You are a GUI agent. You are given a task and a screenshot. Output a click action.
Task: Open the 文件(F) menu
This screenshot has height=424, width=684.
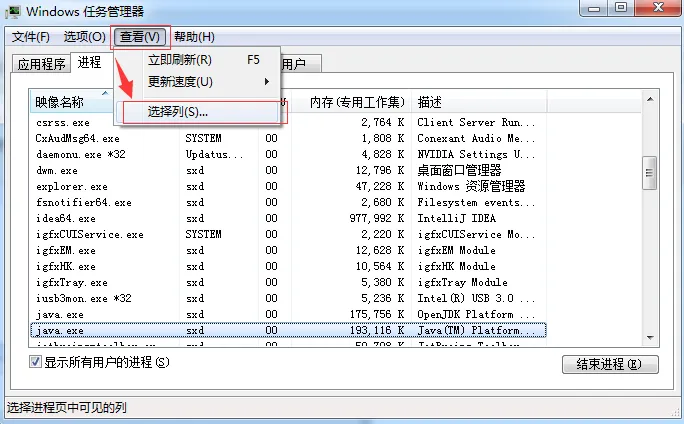tap(30, 37)
